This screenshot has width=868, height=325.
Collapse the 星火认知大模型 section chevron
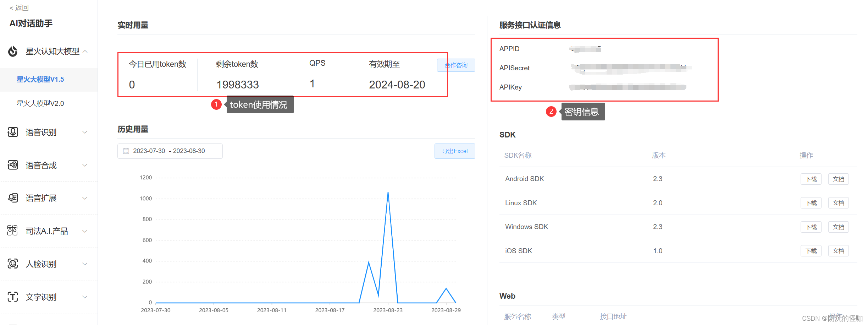[x=85, y=52]
